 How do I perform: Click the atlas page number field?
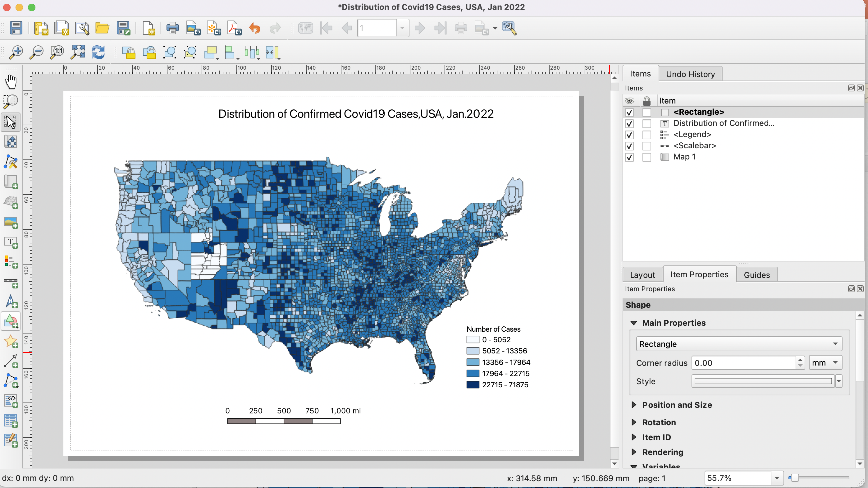tap(377, 28)
